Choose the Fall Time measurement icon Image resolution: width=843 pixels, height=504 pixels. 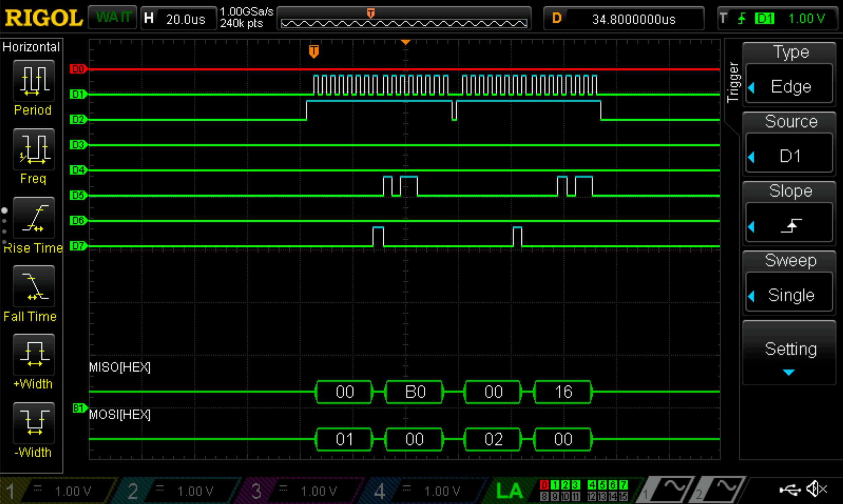tap(33, 287)
